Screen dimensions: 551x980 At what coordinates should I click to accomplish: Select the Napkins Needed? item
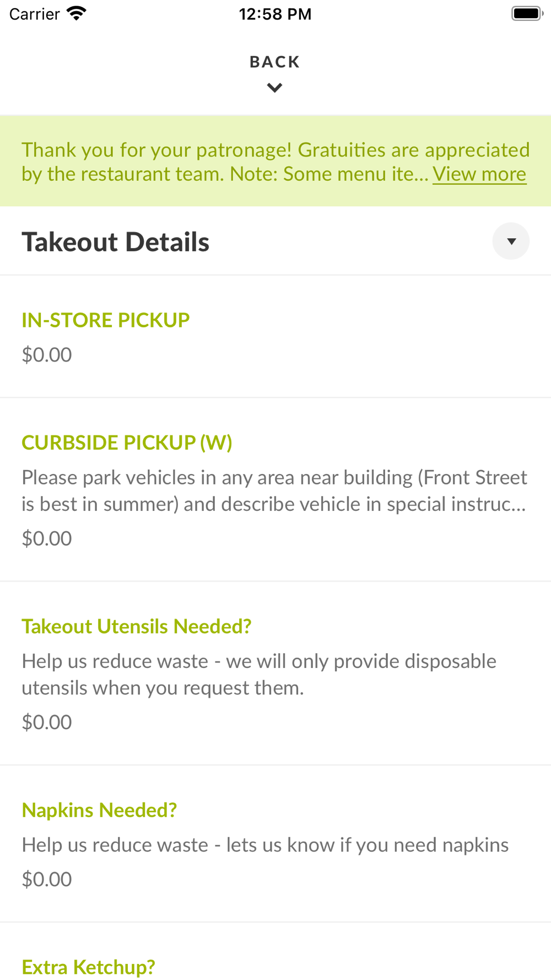tap(275, 844)
